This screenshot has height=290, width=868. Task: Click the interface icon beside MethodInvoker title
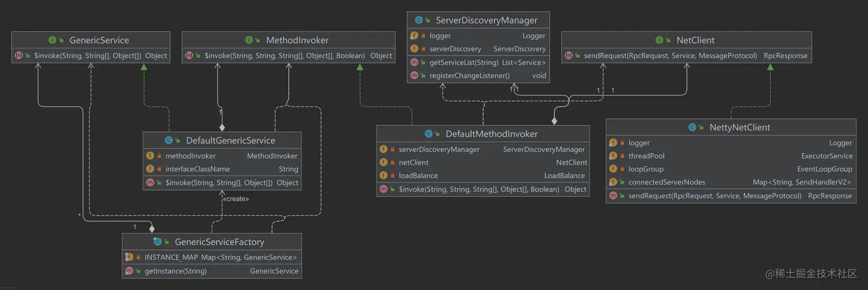click(x=249, y=40)
